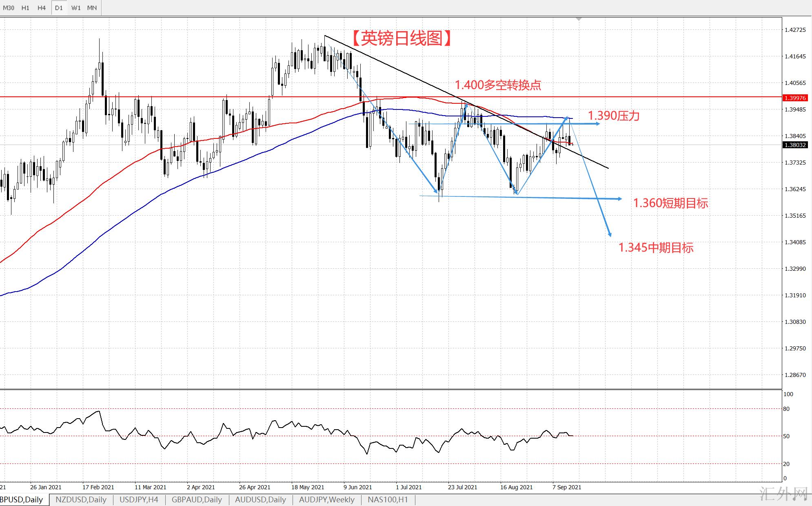The image size is (812, 506).
Task: Click the active D1 timeframe button
Action: 59,8
